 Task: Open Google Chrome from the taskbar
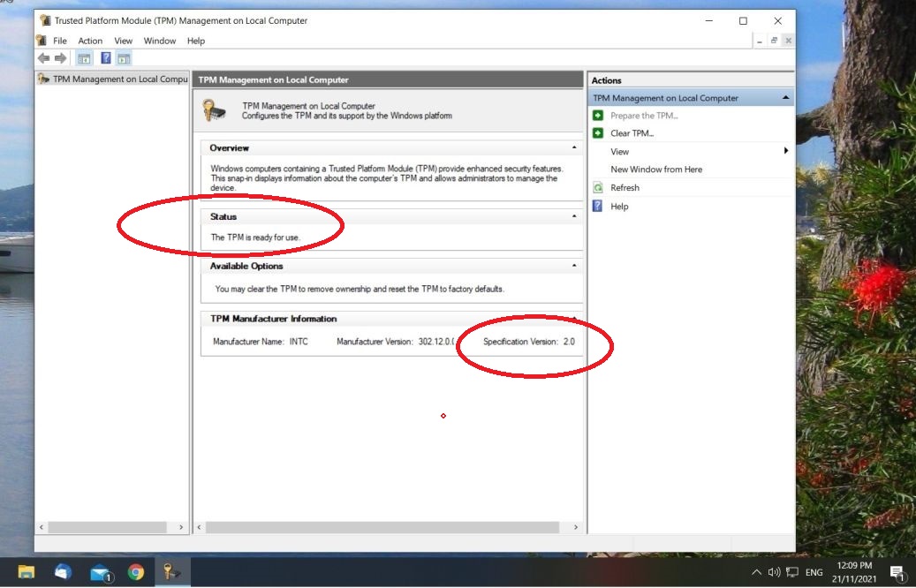point(135,571)
